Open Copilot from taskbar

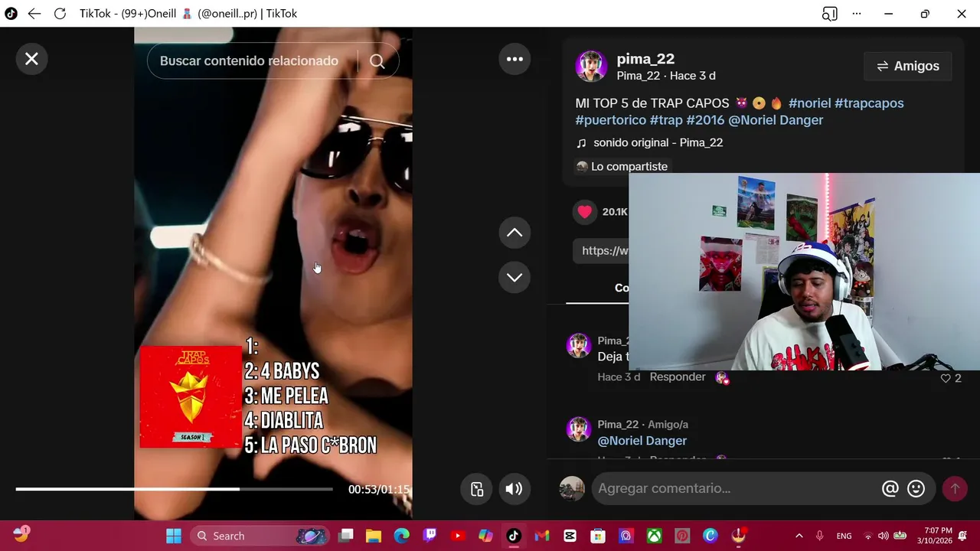tap(486, 536)
